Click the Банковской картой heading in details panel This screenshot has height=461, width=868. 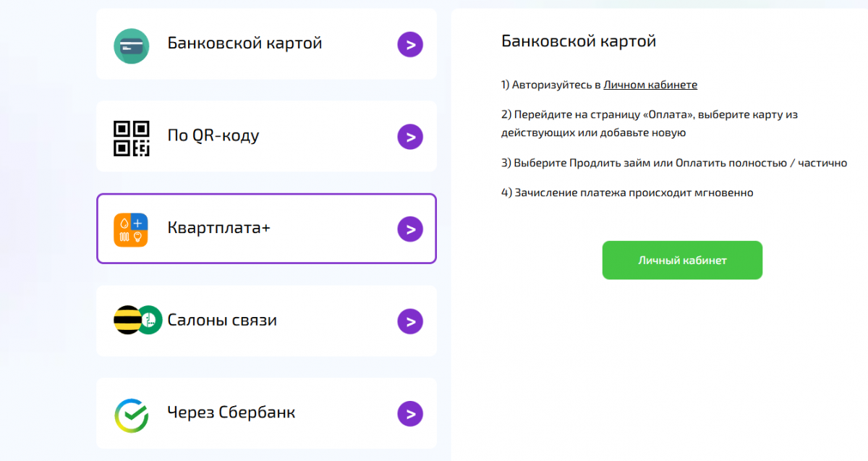[578, 41]
